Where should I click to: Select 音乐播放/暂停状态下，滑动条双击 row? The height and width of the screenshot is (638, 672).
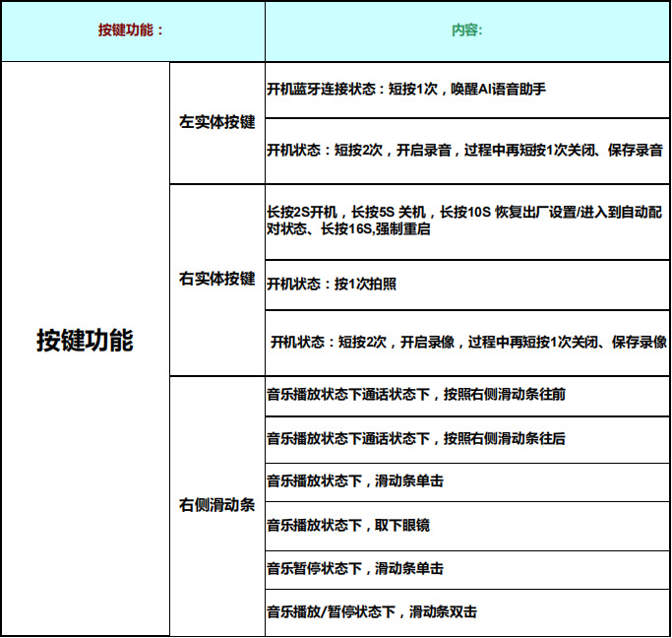coord(467,612)
